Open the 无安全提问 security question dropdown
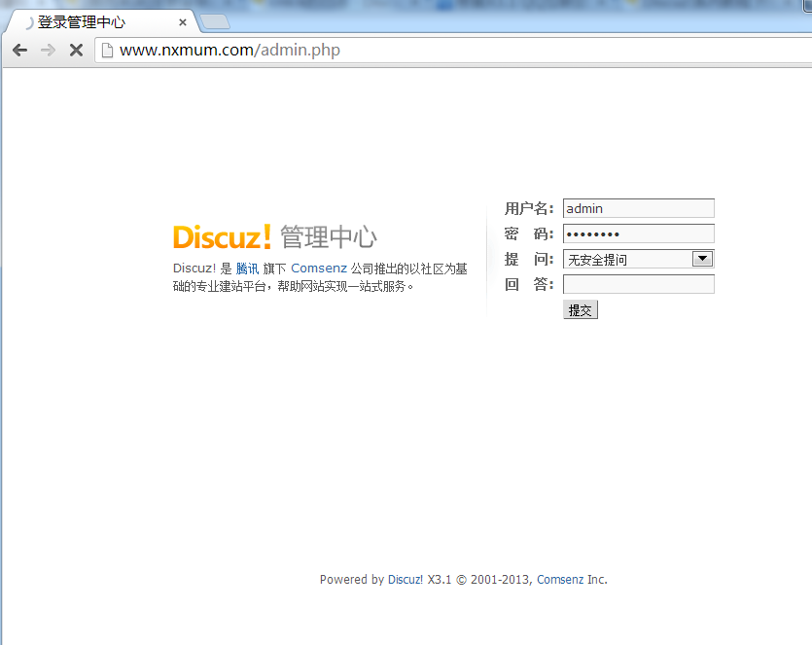This screenshot has height=645, width=812. (639, 259)
